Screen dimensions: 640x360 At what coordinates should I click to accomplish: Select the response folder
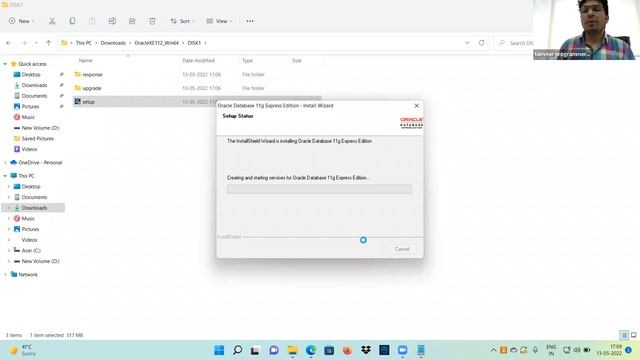(92, 75)
